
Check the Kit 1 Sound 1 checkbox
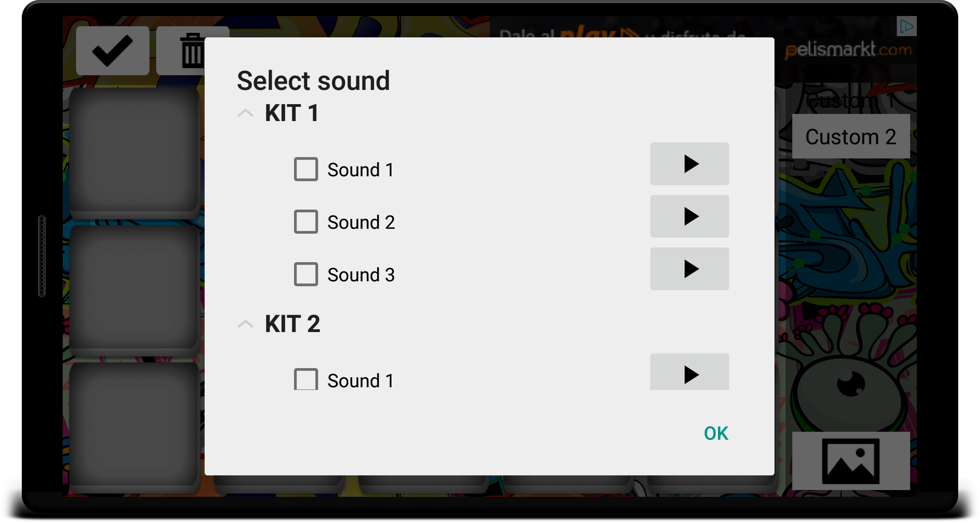306,169
